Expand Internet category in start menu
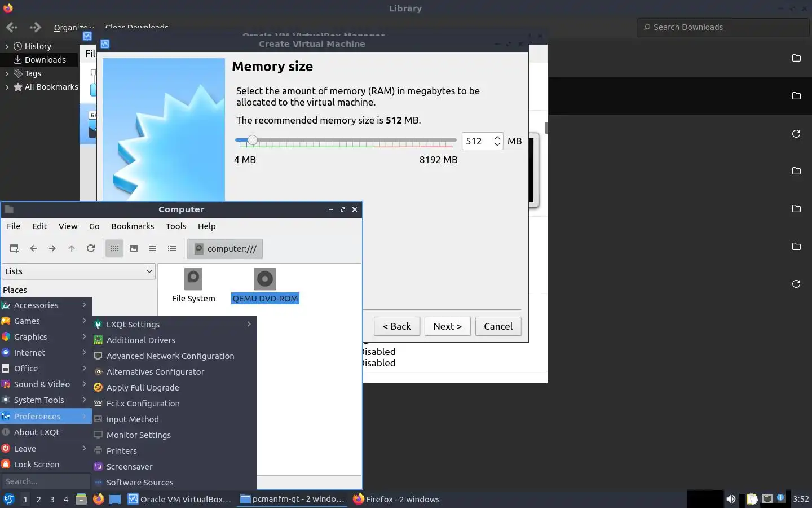Viewport: 812px width, 508px height. (46, 353)
